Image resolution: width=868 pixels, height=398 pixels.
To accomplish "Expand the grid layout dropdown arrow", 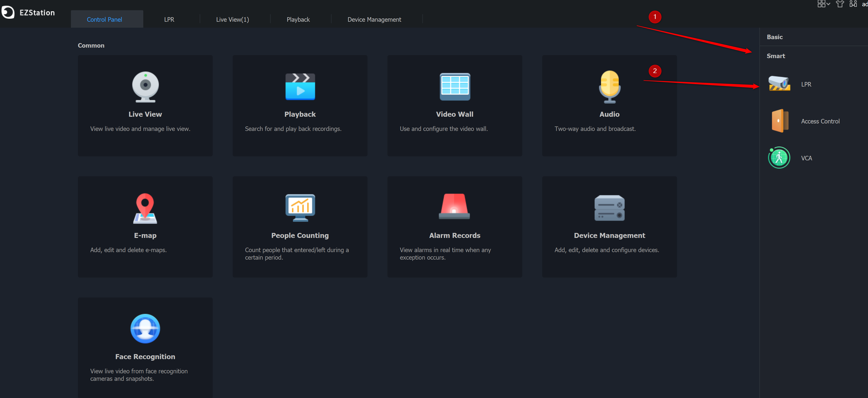I will point(828,4).
